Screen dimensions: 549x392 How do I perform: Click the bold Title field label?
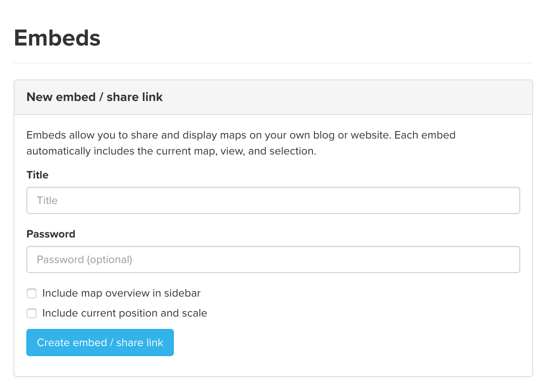(38, 175)
